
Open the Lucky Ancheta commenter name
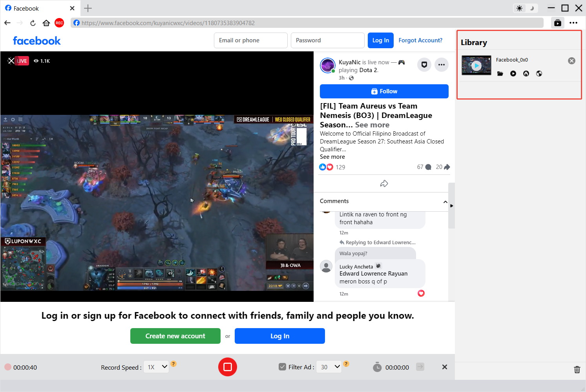point(356,267)
